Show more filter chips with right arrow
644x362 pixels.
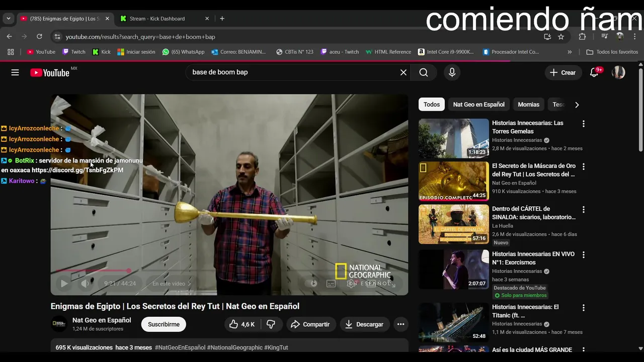point(577,105)
